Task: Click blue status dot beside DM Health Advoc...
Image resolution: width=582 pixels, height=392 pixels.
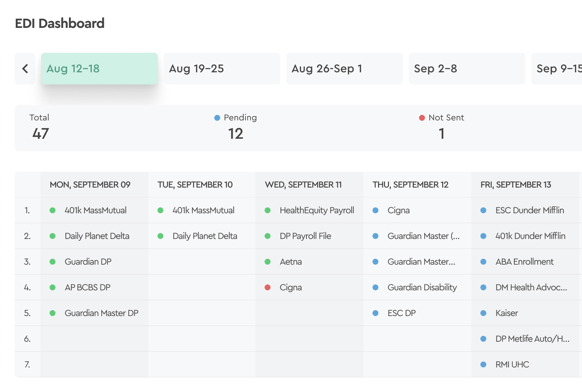Action: pyautogui.click(x=483, y=287)
